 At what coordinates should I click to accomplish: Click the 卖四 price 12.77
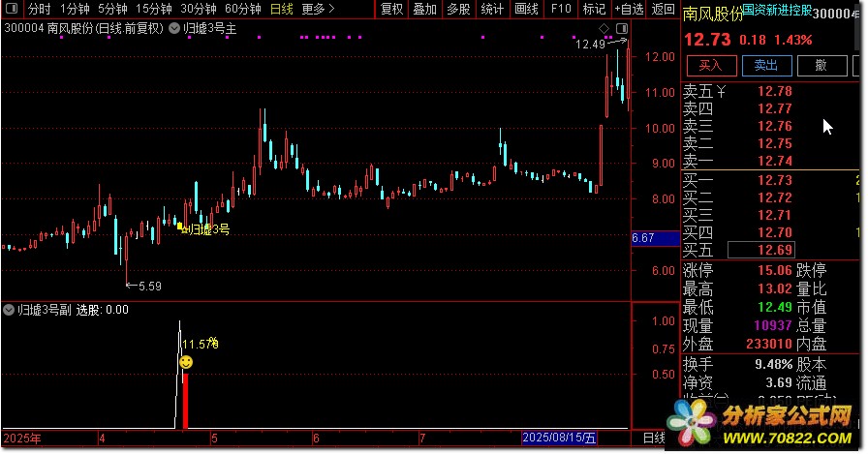pos(775,109)
